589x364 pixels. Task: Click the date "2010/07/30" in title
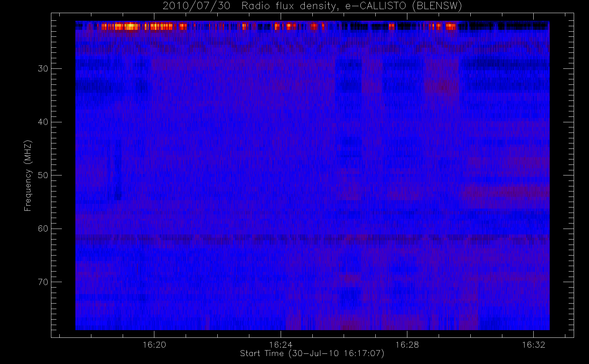[x=197, y=6]
